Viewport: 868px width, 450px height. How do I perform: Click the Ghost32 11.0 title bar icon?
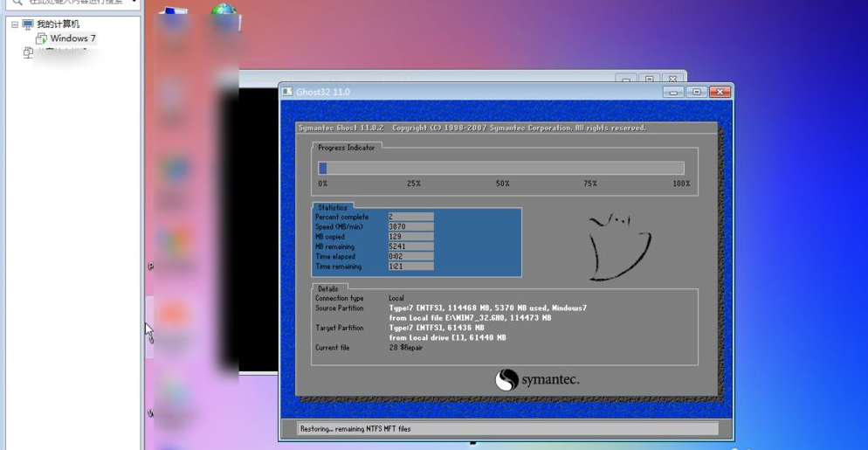(286, 92)
